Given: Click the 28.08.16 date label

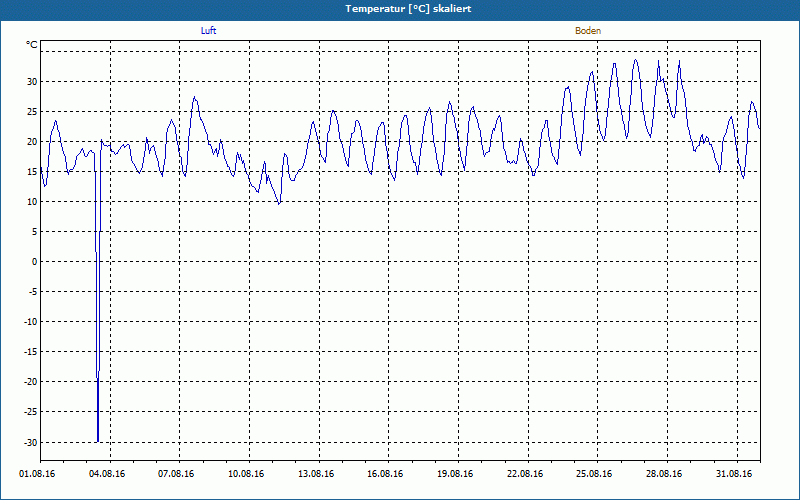Looking at the screenshot, I should 664,474.
